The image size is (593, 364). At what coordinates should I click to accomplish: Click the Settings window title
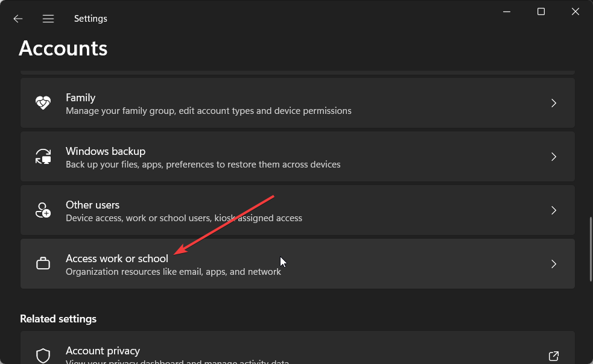click(90, 19)
